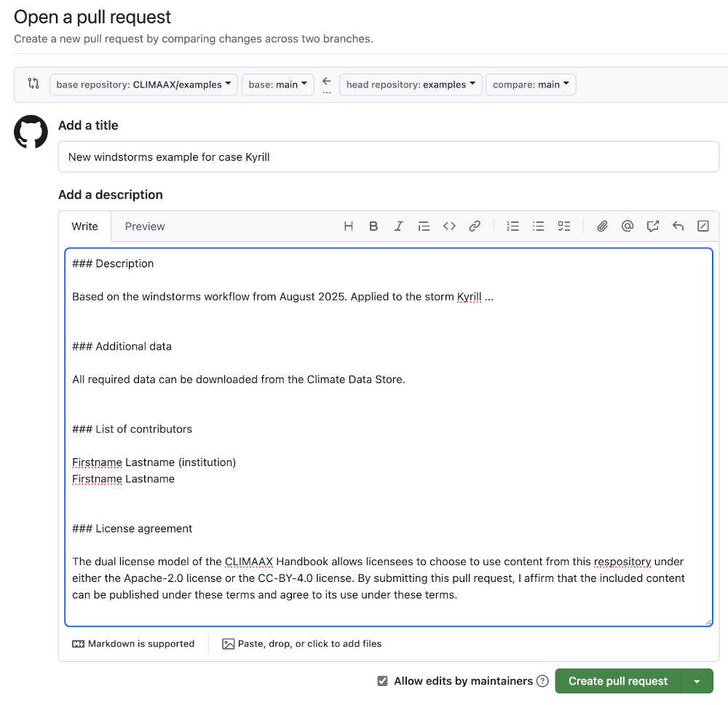Insert an unordered bullet list

(539, 227)
